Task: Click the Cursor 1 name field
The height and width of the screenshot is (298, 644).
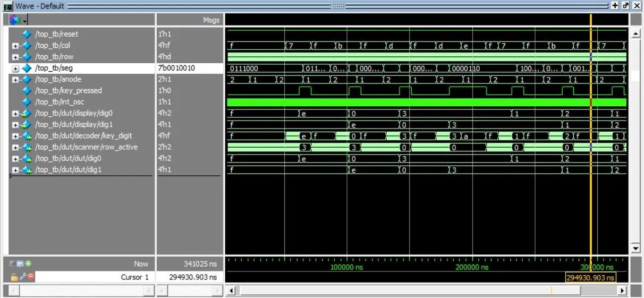Action: coord(96,277)
